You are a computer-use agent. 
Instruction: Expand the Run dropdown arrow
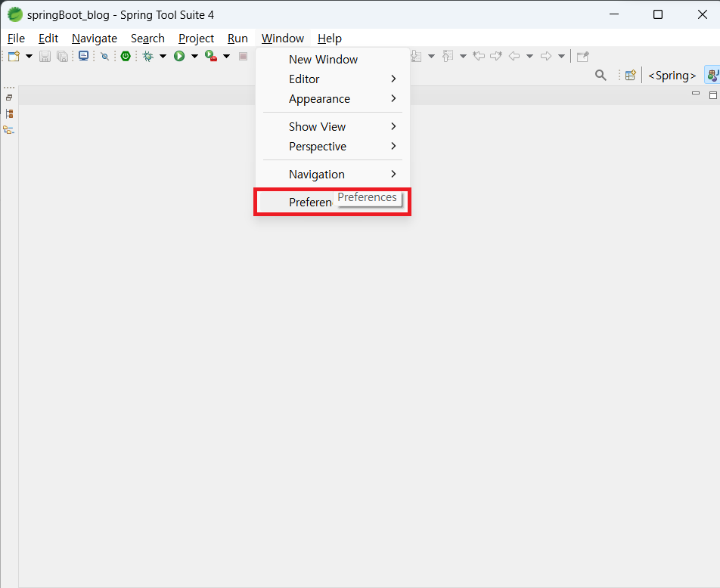click(194, 57)
